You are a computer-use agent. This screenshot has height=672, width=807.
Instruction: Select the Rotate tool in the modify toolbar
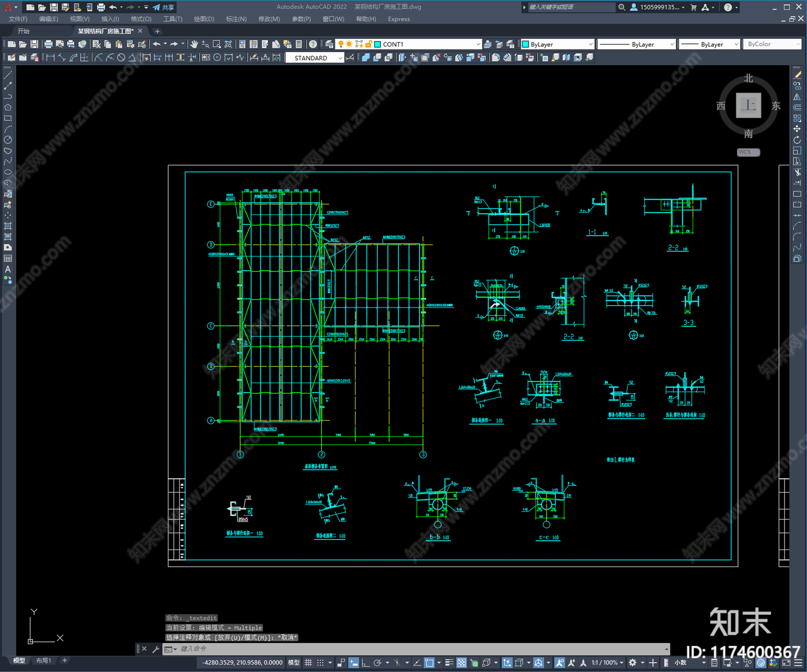tap(797, 140)
